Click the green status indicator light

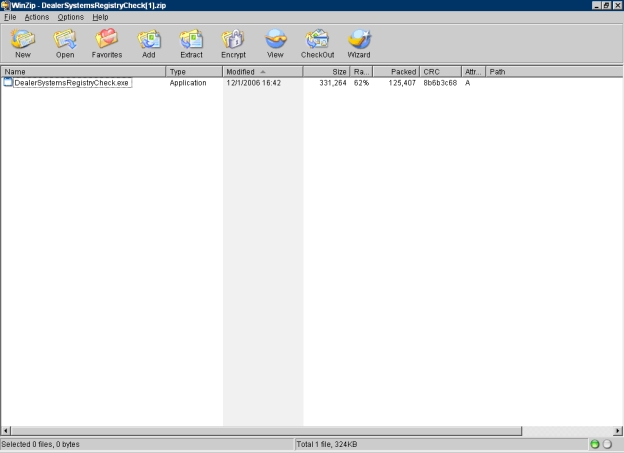click(595, 444)
